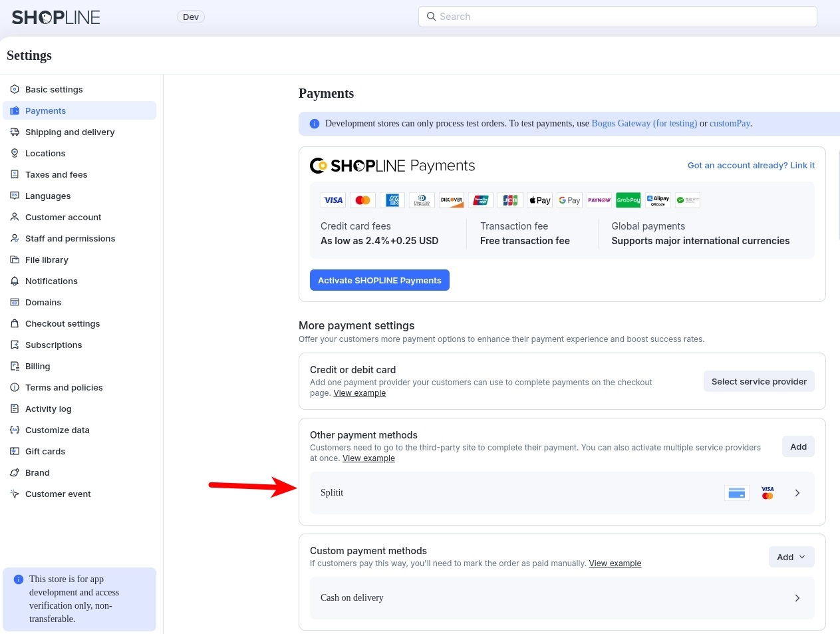Click the Domains icon

pos(15,302)
